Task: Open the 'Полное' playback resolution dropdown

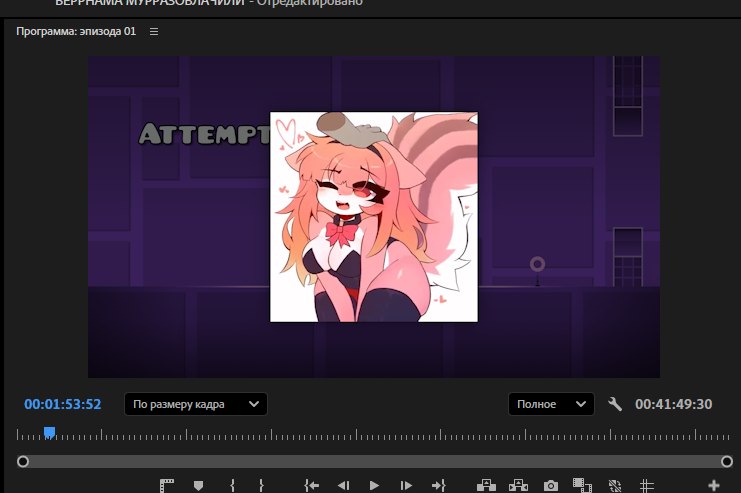Action: pos(551,404)
